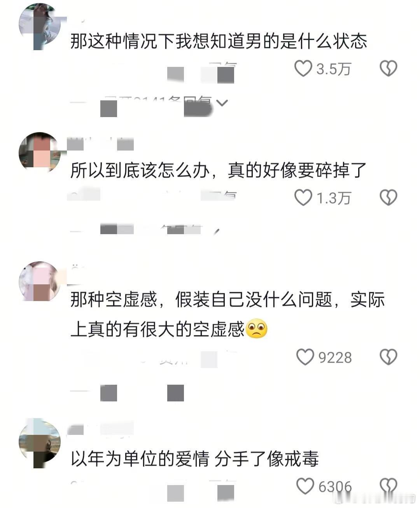Tap comment 以年为单位的爱情 分手了像戒毒
The width and height of the screenshot is (420, 508).
194,459
